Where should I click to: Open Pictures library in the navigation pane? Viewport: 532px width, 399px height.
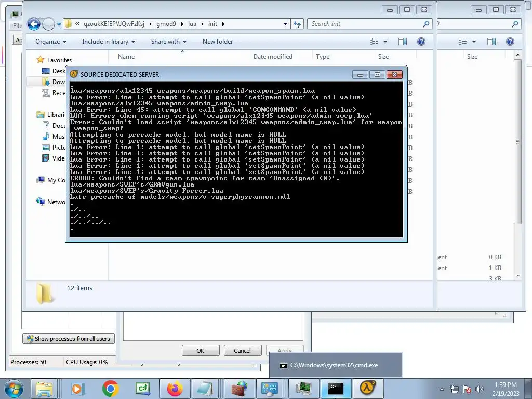pos(54,147)
